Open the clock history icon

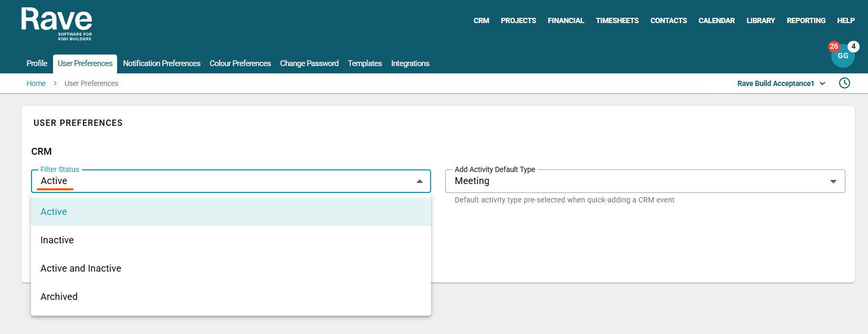pos(844,83)
